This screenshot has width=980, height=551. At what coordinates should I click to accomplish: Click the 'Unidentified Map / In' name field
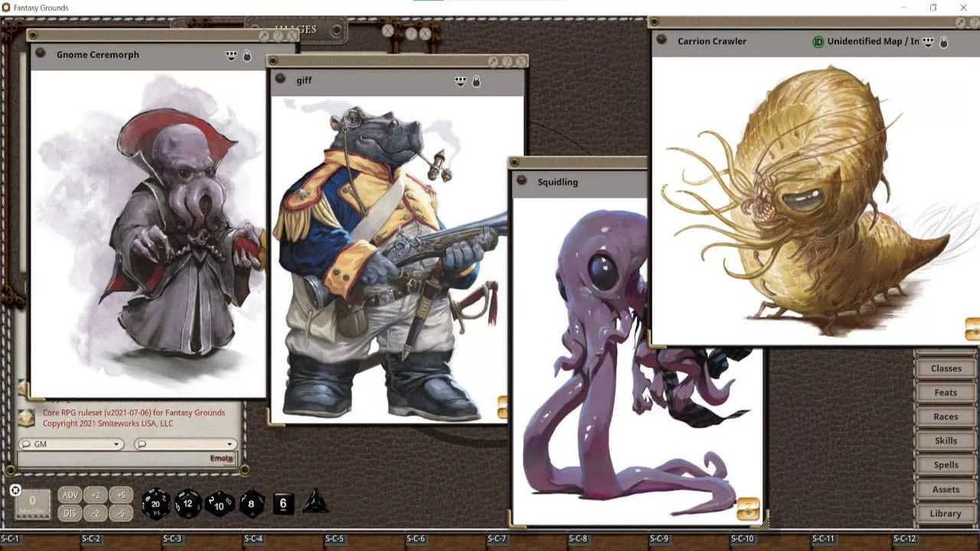tap(873, 41)
